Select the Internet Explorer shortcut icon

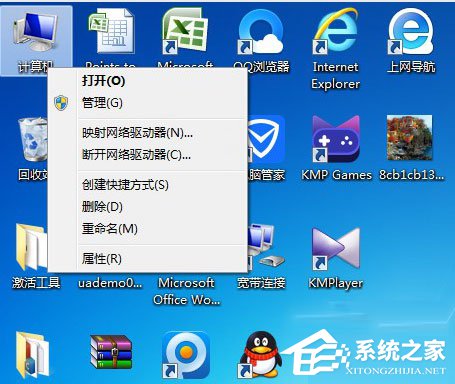336,32
